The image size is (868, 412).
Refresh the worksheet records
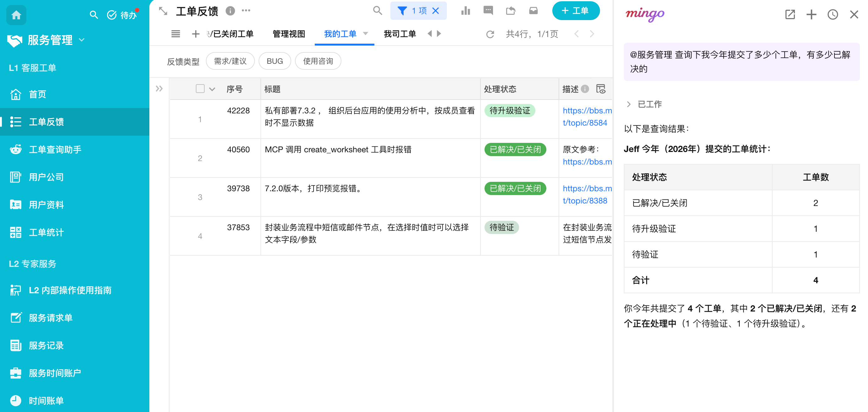(490, 34)
